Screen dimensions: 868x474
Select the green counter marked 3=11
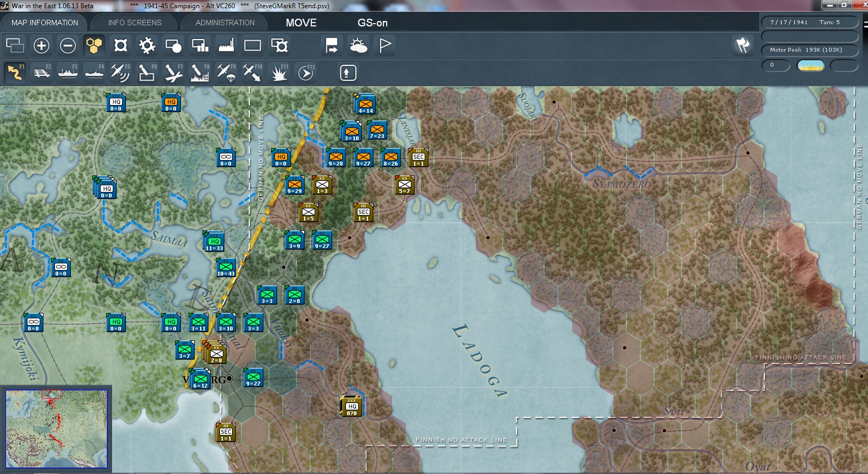tap(198, 322)
